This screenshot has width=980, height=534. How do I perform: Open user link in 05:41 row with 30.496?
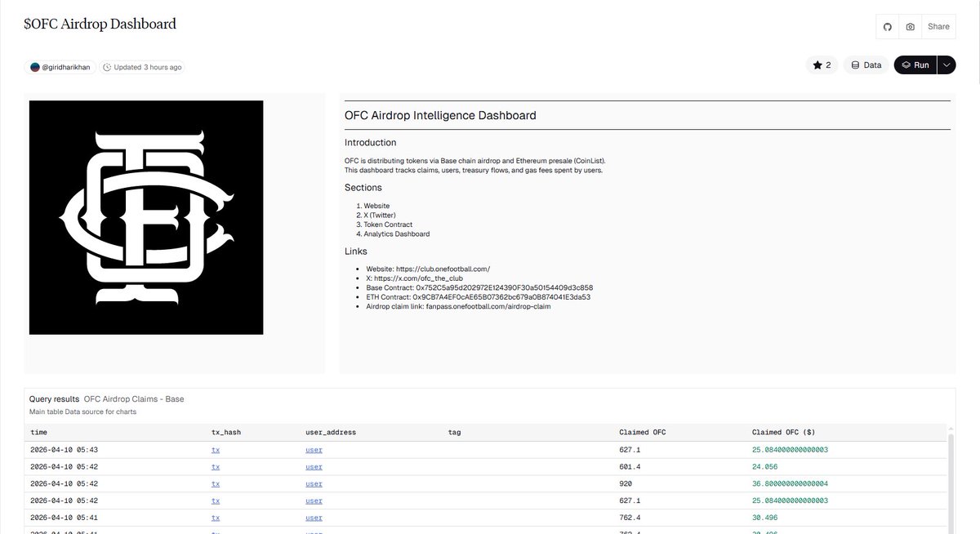click(314, 518)
